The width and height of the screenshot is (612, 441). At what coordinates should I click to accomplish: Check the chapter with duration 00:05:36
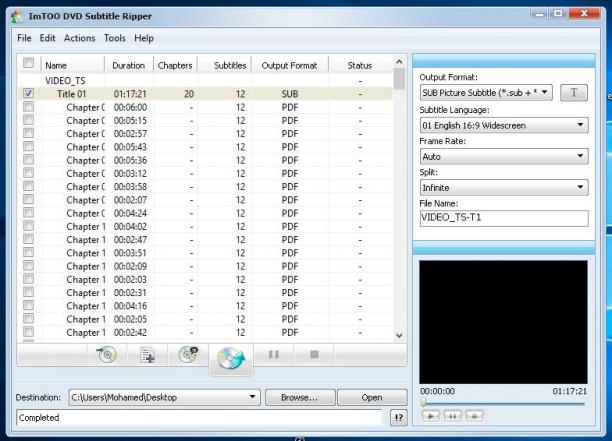click(x=28, y=160)
